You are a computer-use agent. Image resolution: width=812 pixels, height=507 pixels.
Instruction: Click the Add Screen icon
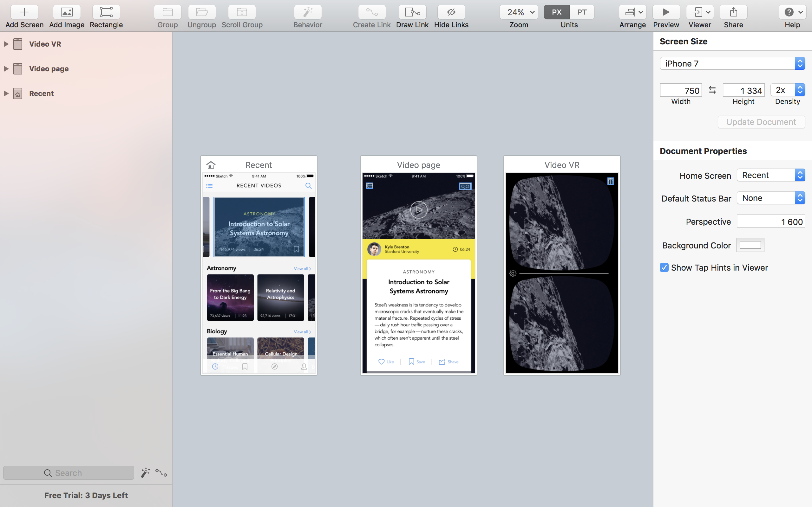pyautogui.click(x=24, y=11)
